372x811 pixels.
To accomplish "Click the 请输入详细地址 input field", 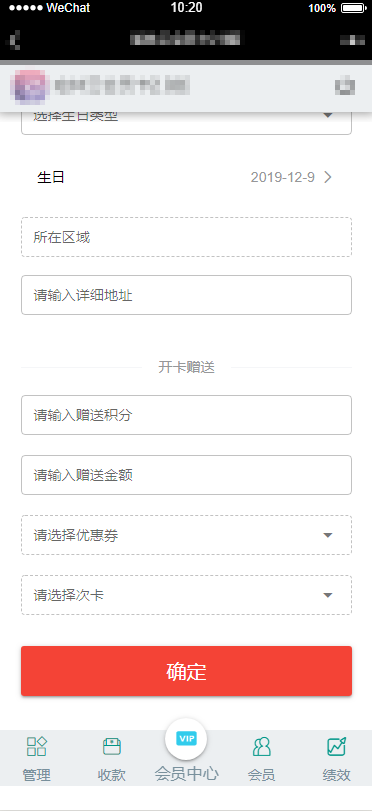I will click(186, 295).
